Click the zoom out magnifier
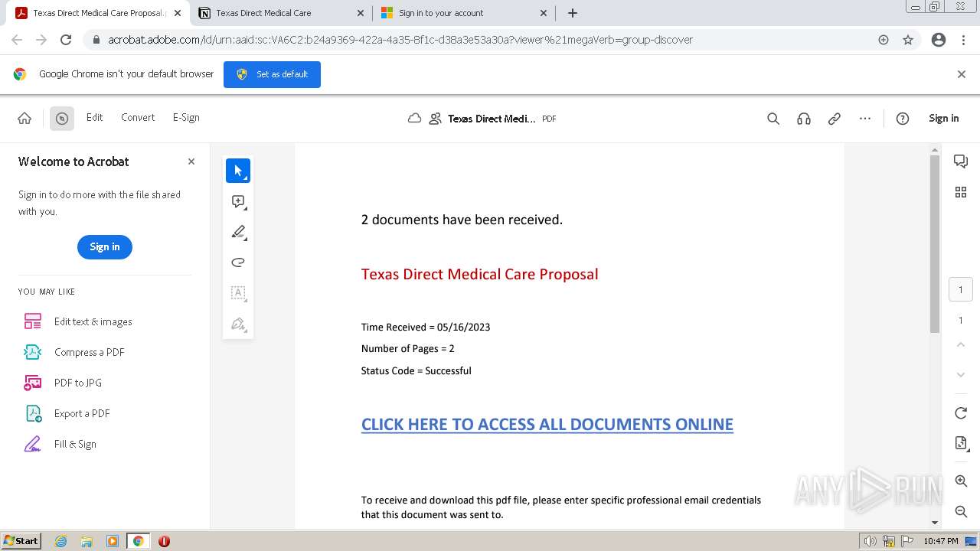 (x=961, y=511)
